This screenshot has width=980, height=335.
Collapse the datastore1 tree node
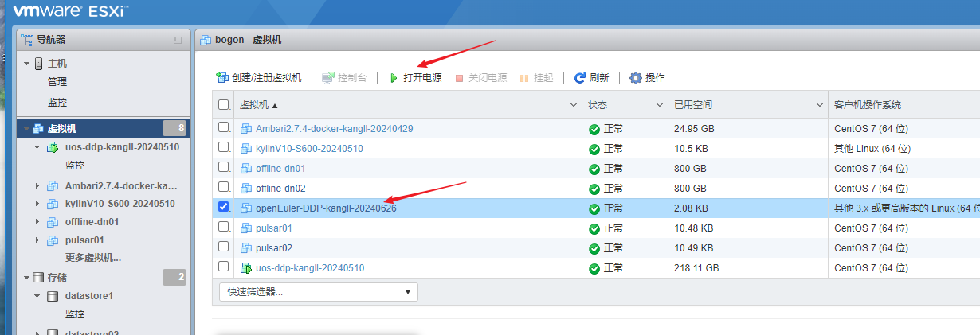37,296
